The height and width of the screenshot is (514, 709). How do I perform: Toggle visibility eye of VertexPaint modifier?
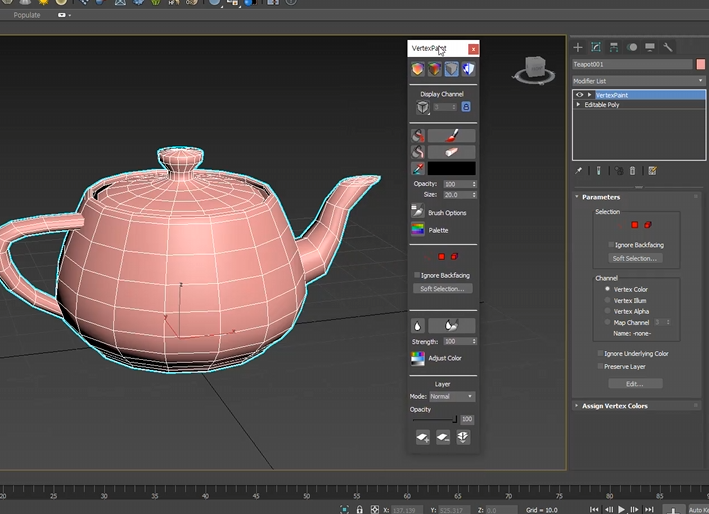point(579,95)
